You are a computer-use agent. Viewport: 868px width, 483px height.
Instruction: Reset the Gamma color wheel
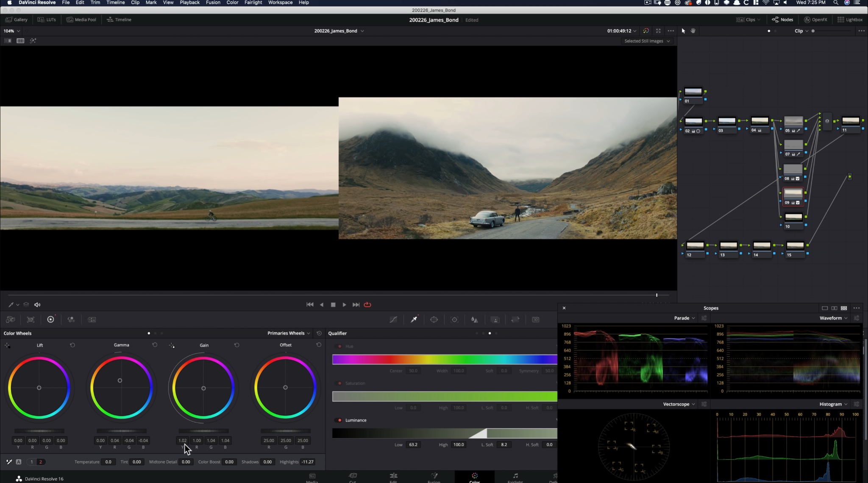click(155, 345)
